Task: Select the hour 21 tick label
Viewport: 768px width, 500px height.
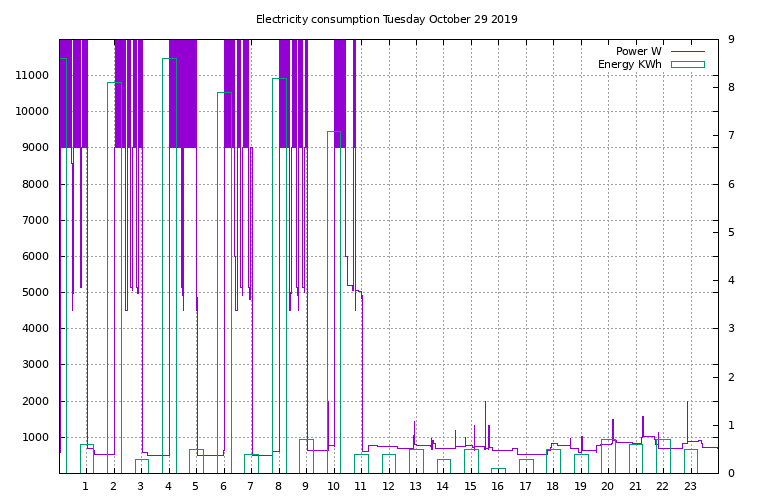Action: pyautogui.click(x=635, y=486)
